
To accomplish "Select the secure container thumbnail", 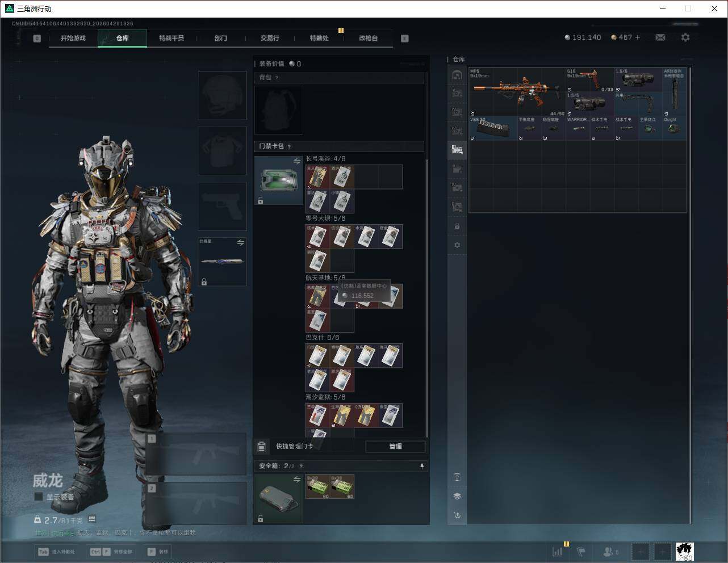I will pos(279,498).
